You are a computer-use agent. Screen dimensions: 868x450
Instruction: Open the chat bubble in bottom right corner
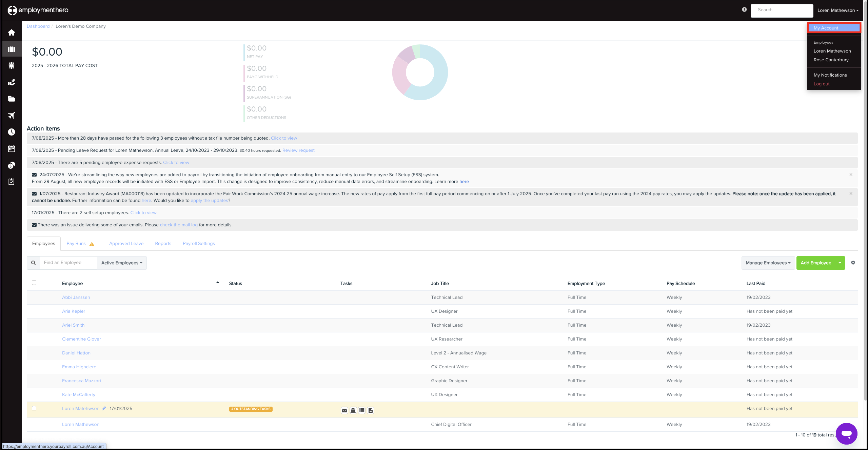[x=847, y=433]
